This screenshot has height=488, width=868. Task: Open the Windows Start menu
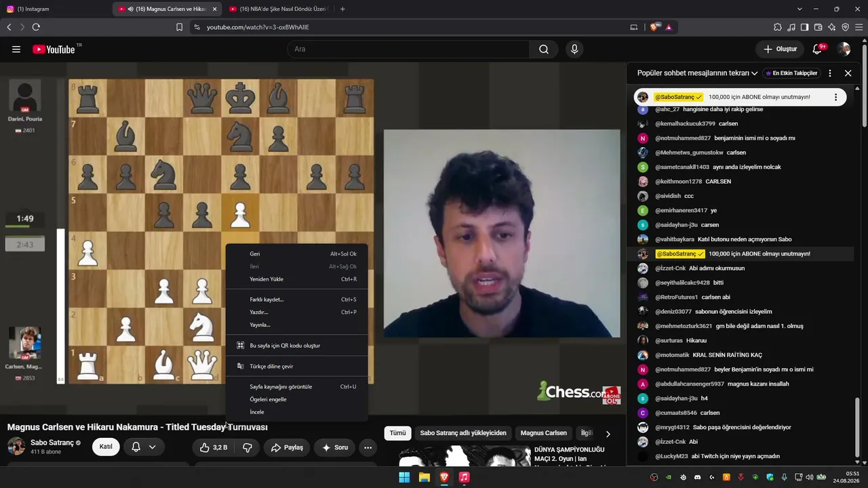pos(404,477)
